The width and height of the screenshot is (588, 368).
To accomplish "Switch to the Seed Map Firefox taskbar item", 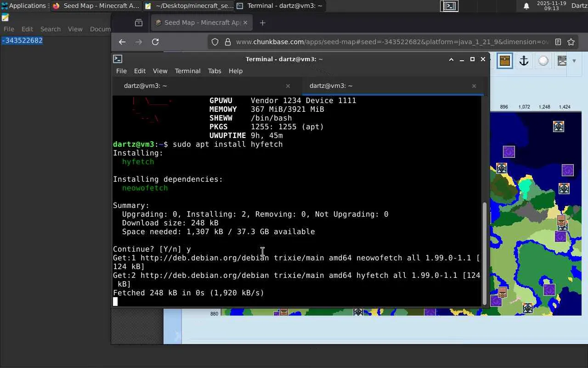I will pyautogui.click(x=96, y=6).
